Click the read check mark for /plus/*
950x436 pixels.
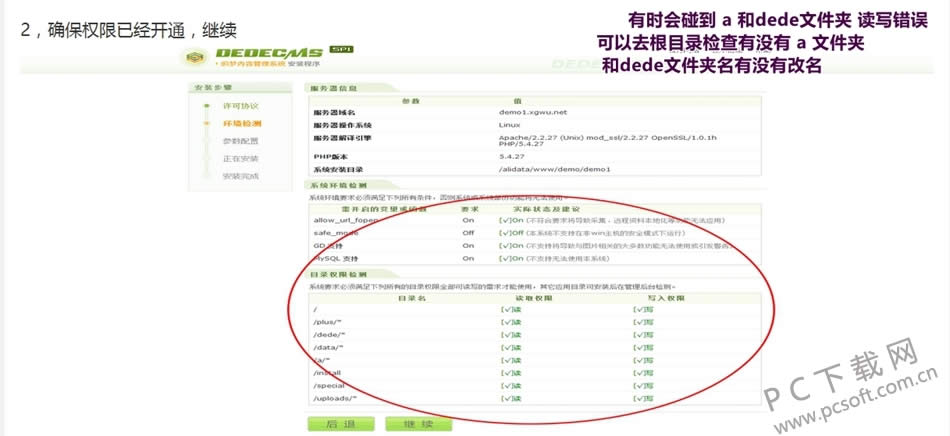tap(510, 322)
